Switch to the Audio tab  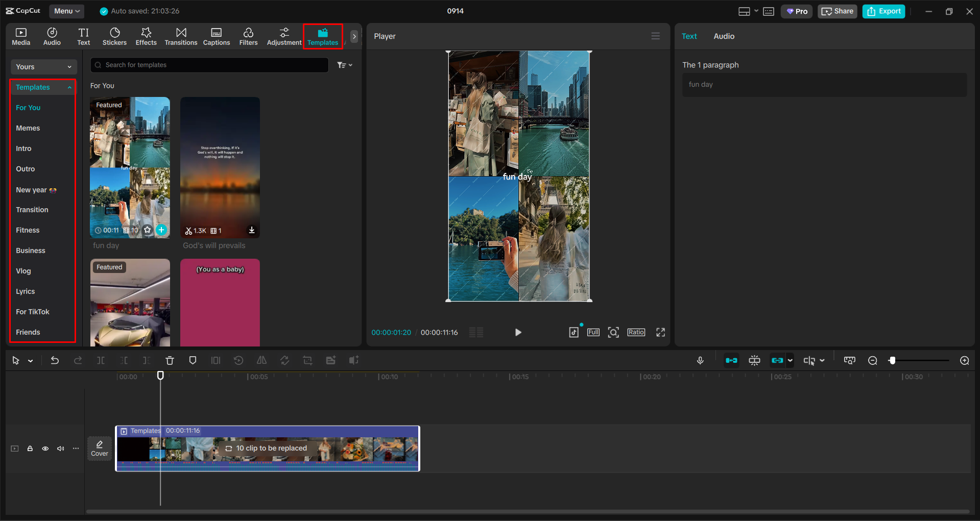coord(724,36)
